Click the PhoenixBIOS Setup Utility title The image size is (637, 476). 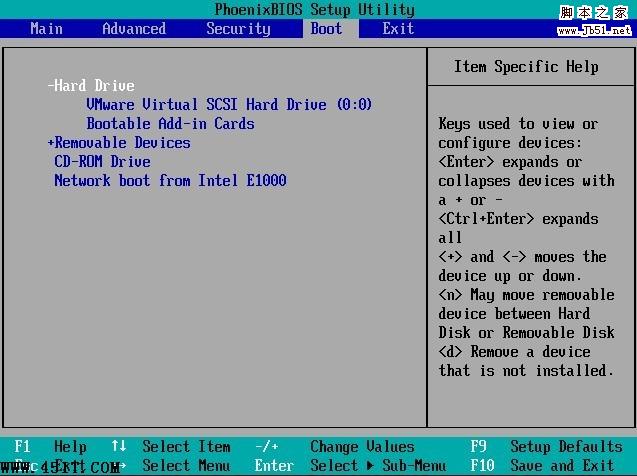(315, 10)
